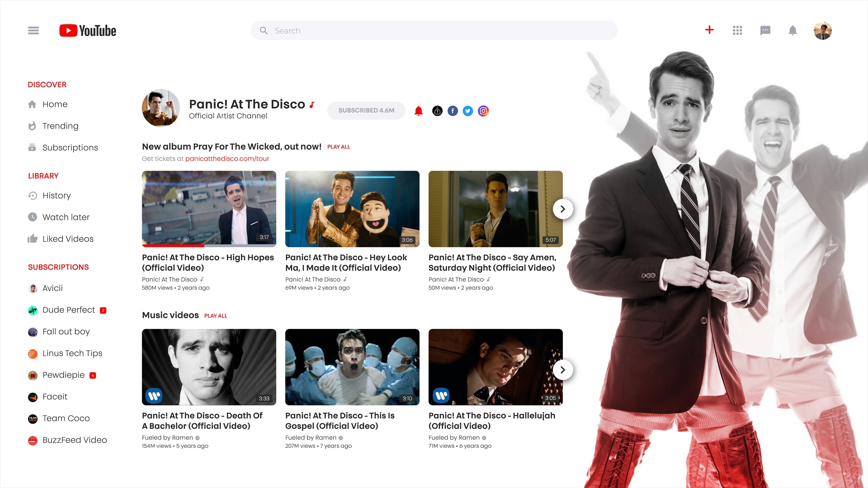Click the Dude Perfect red badge showing 2
Image resolution: width=868 pixels, height=488 pixels.
103,311
